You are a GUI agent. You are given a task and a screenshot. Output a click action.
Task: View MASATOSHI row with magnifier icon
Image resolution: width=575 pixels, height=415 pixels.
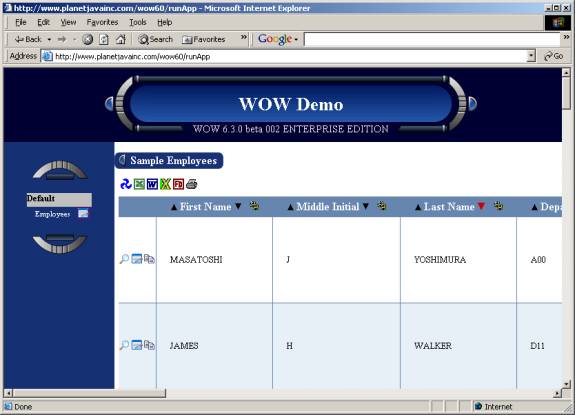pos(124,259)
